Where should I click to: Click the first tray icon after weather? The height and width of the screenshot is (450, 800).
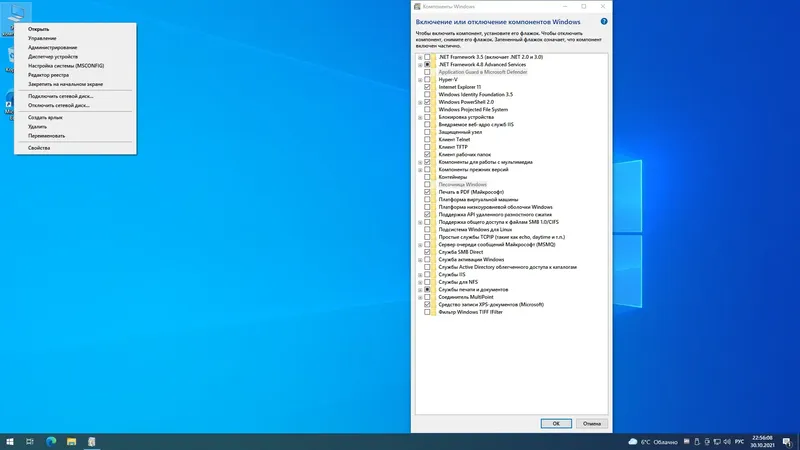pyautogui.click(x=687, y=442)
